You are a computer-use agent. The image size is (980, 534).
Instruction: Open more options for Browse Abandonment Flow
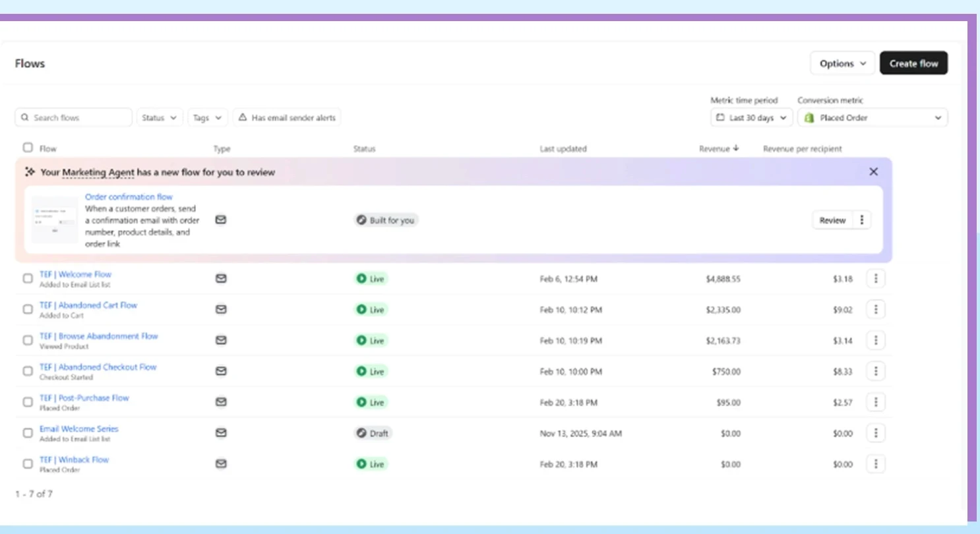click(875, 341)
